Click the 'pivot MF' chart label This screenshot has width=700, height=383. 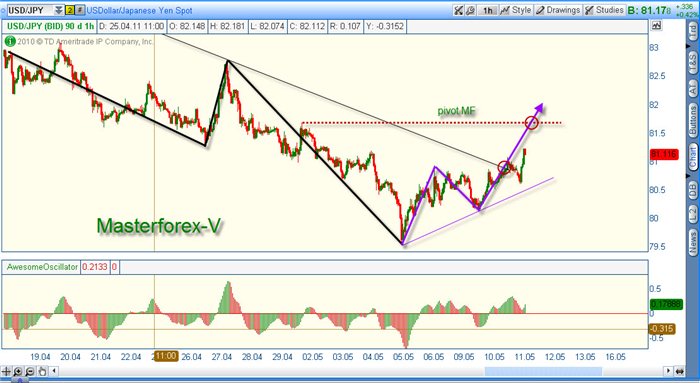pyautogui.click(x=457, y=111)
